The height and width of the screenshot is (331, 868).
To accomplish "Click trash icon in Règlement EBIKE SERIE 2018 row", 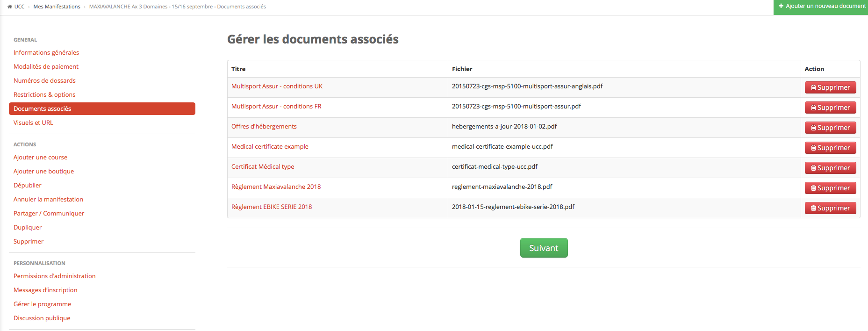I will coord(813,208).
